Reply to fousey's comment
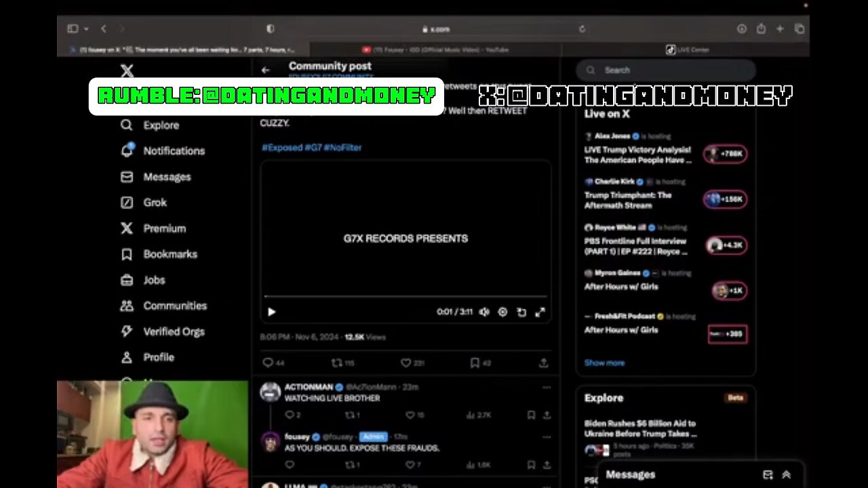868x488 pixels. pos(290,465)
